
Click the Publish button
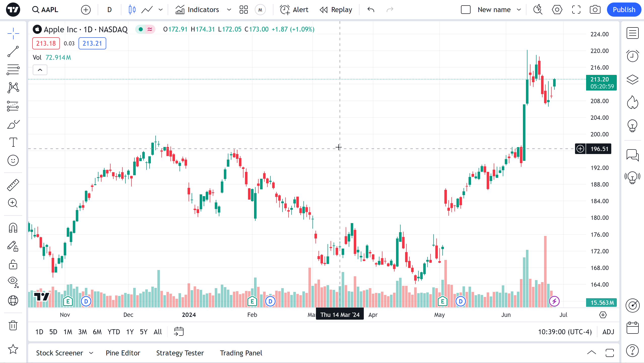pos(624,10)
